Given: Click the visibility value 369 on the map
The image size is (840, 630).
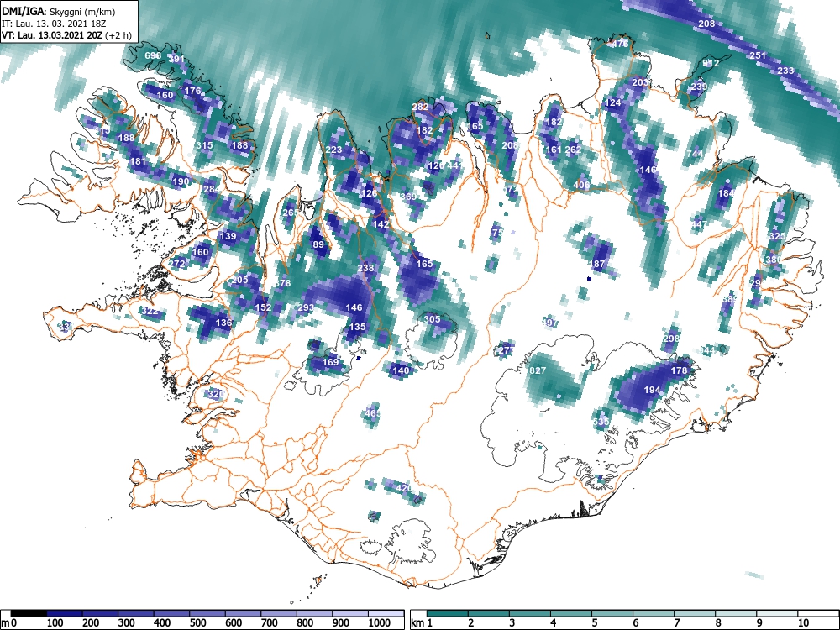Looking at the screenshot, I should pos(408,197).
